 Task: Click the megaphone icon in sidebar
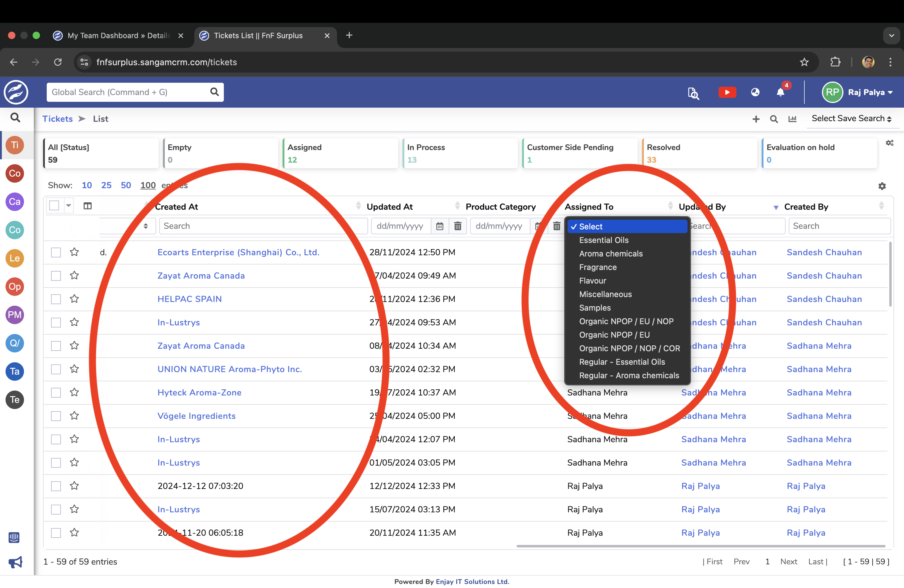(15, 562)
